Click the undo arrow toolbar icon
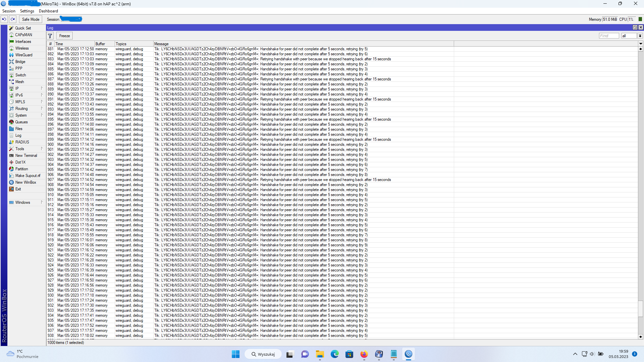The width and height of the screenshot is (644, 362). point(4,19)
